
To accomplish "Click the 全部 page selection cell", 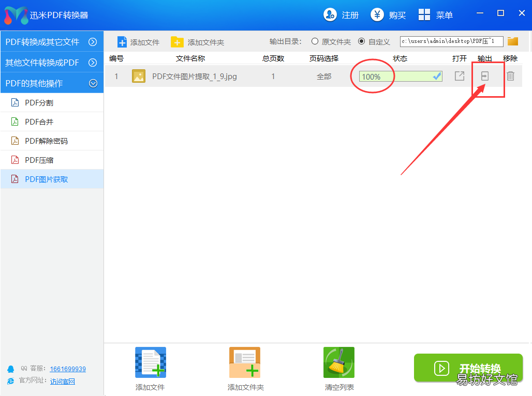I will (x=324, y=77).
